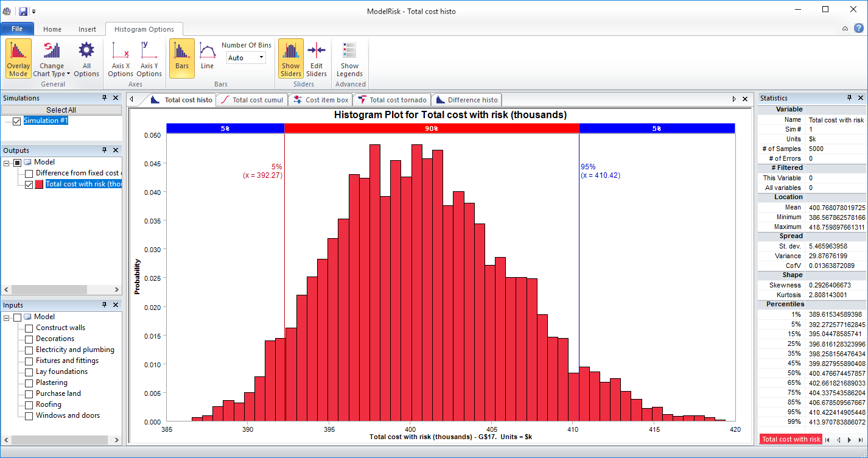Click the Select All button in Simulations
Viewport: 868px width, 458px height.
tap(61, 109)
